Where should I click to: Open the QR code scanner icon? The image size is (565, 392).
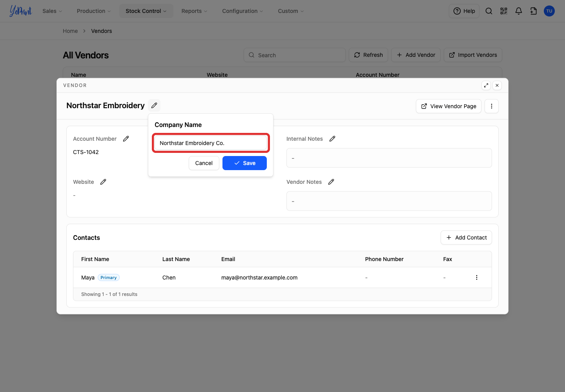504,11
